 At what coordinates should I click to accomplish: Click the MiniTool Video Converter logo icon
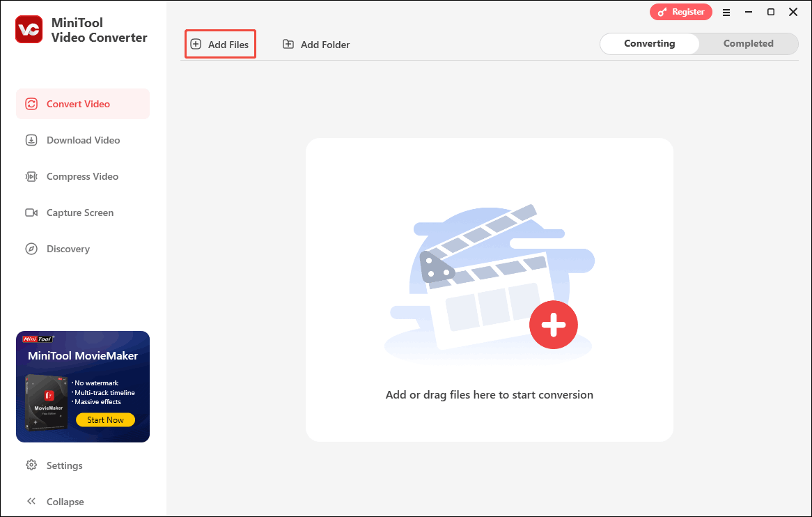(29, 29)
